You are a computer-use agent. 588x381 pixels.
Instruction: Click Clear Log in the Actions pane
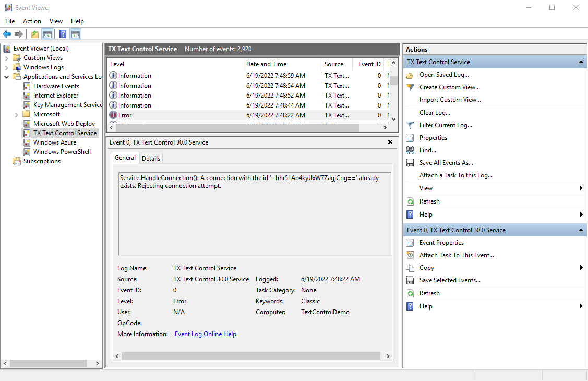point(434,112)
